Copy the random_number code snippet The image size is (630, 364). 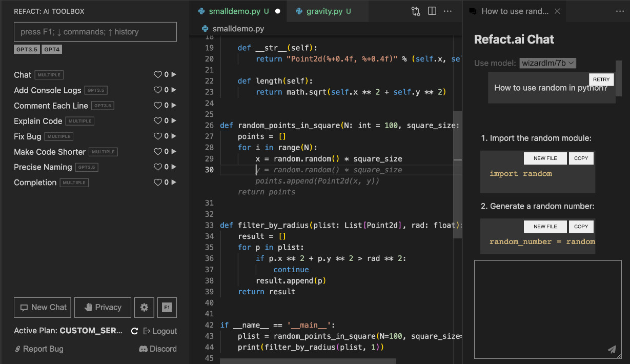581,227
